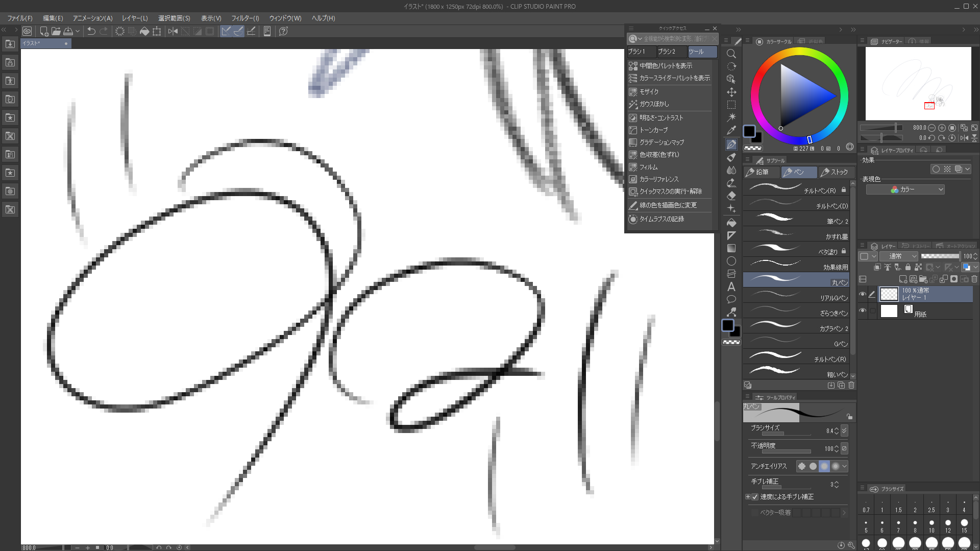This screenshot has width=980, height=551.
Task: Click the Undo arrow in toolbar
Action: (x=91, y=31)
